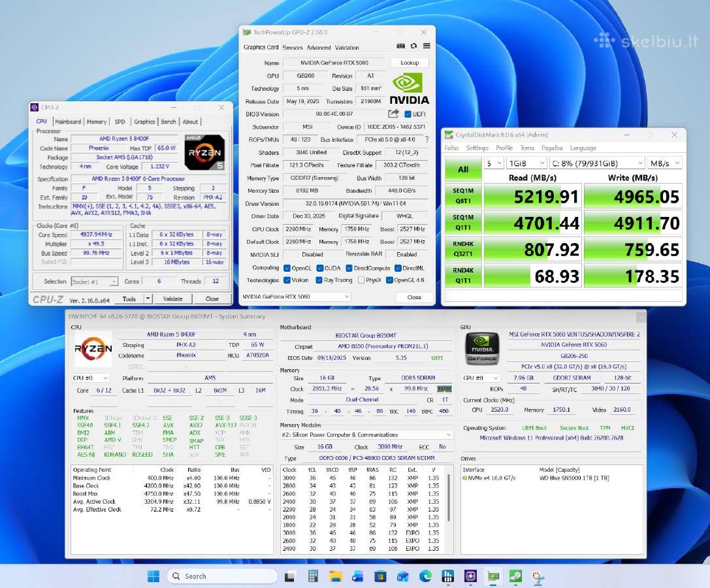
Task: Switch to the SPD tab in CPU-Z
Action: 120,122
